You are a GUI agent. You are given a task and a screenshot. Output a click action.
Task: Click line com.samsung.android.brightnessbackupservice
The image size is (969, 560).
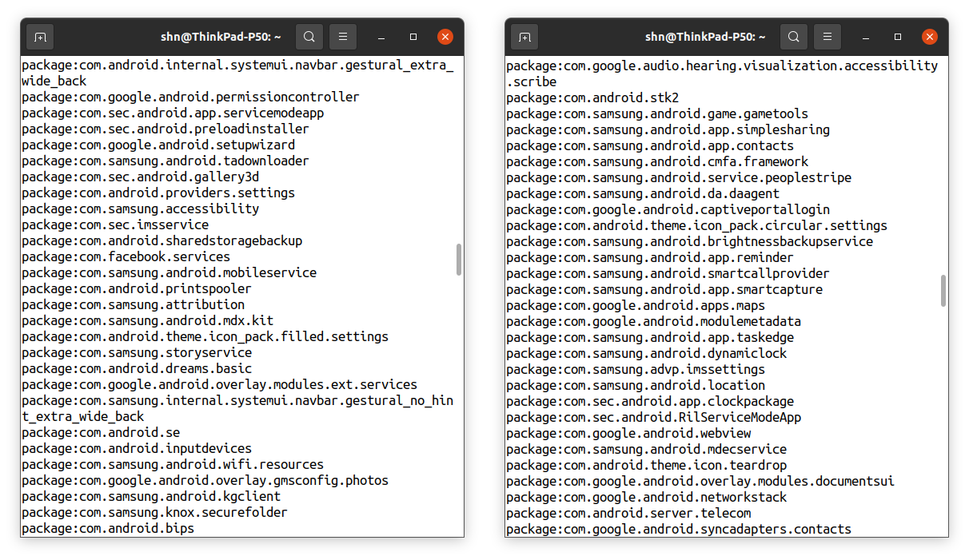tap(690, 242)
